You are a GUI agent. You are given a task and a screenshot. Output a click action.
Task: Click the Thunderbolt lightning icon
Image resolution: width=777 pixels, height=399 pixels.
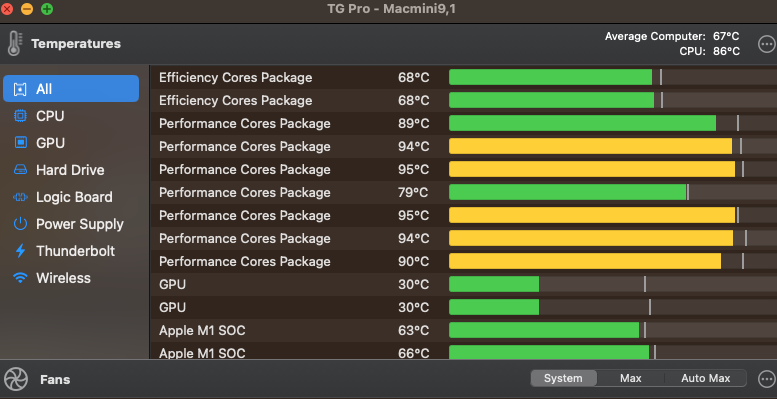coord(20,251)
